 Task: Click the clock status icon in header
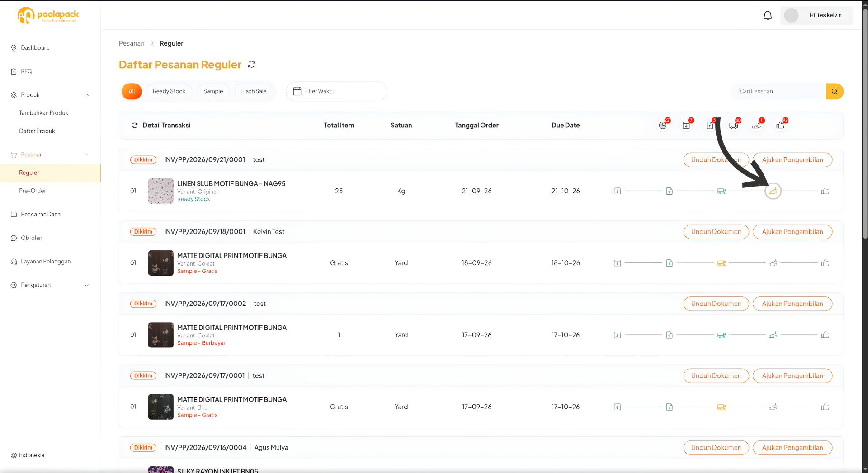tap(663, 126)
